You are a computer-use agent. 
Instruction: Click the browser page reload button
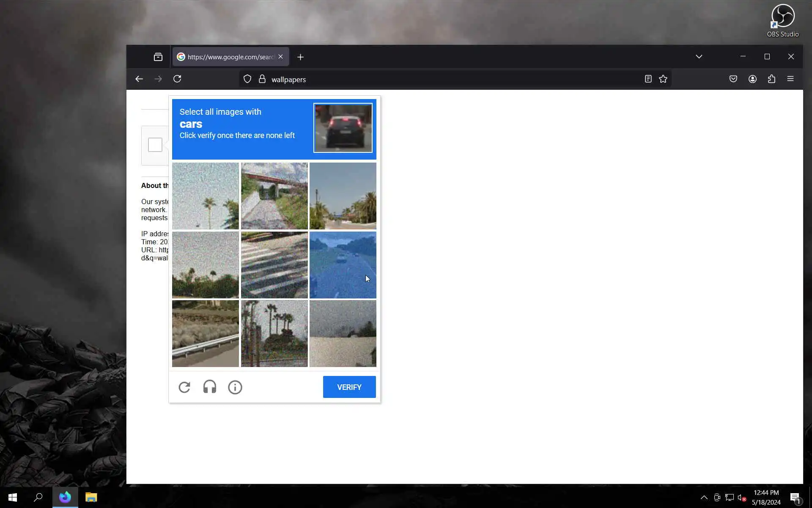[x=177, y=79]
